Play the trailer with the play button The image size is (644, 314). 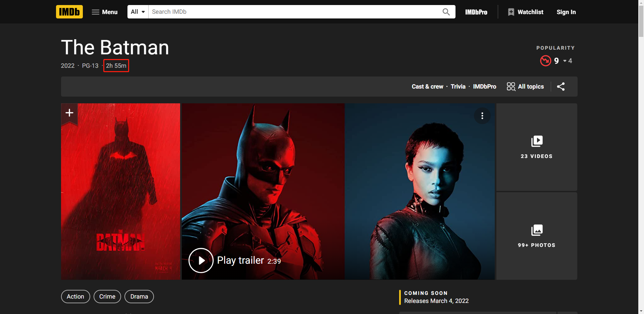coord(201,260)
